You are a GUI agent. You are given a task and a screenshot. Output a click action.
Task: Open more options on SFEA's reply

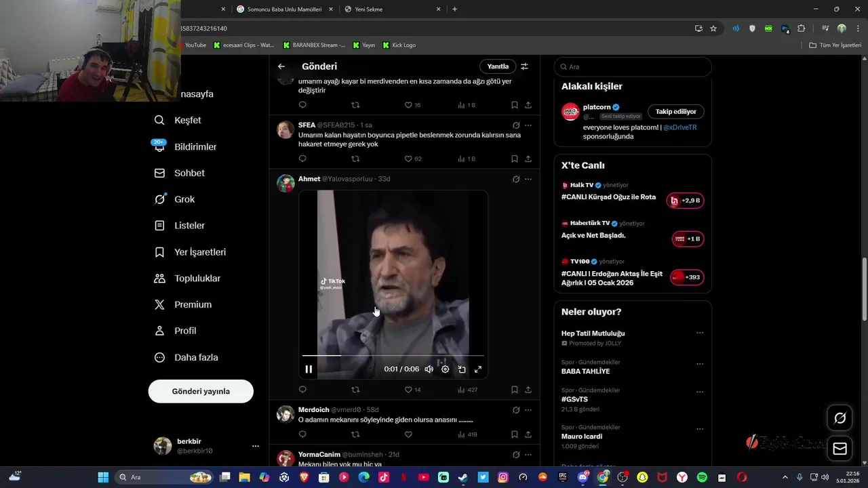click(528, 125)
